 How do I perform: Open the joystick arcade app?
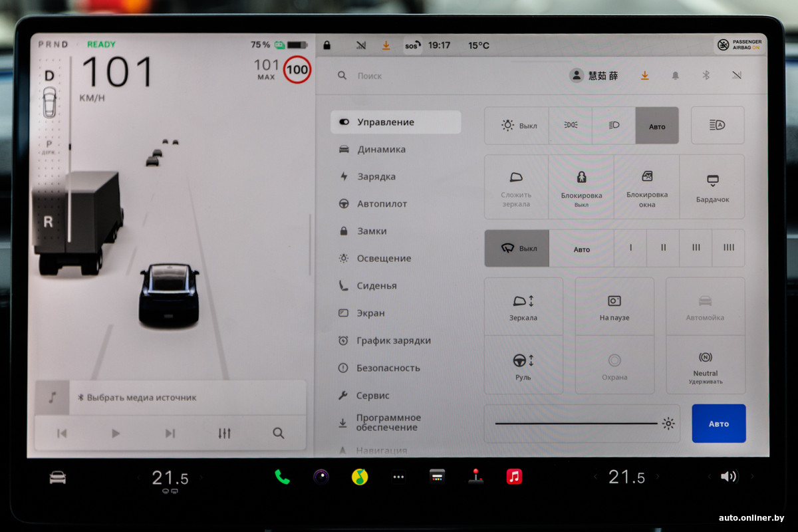(475, 476)
